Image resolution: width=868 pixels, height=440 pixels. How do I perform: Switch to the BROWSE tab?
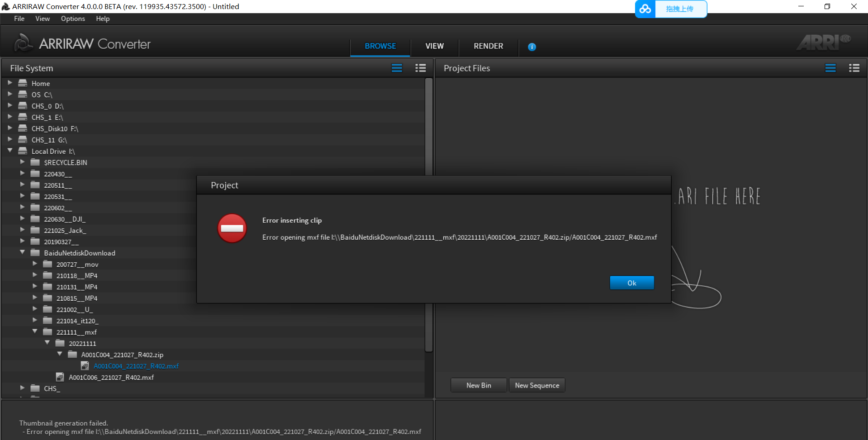coord(380,46)
